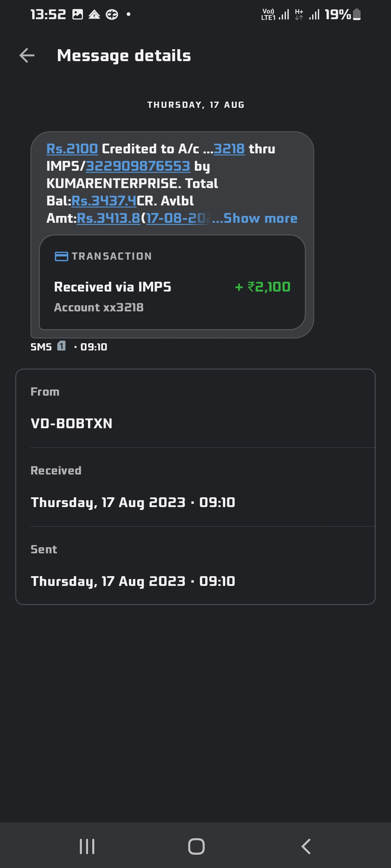Screen dimensions: 391x868
Task: Tap the back arrow beside Message details
Action: point(27,56)
